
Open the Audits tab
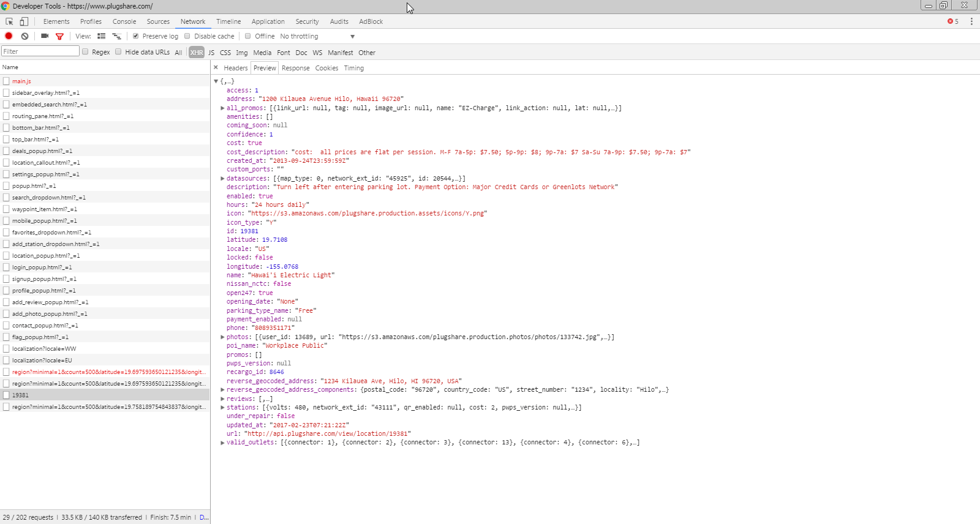coord(339,21)
